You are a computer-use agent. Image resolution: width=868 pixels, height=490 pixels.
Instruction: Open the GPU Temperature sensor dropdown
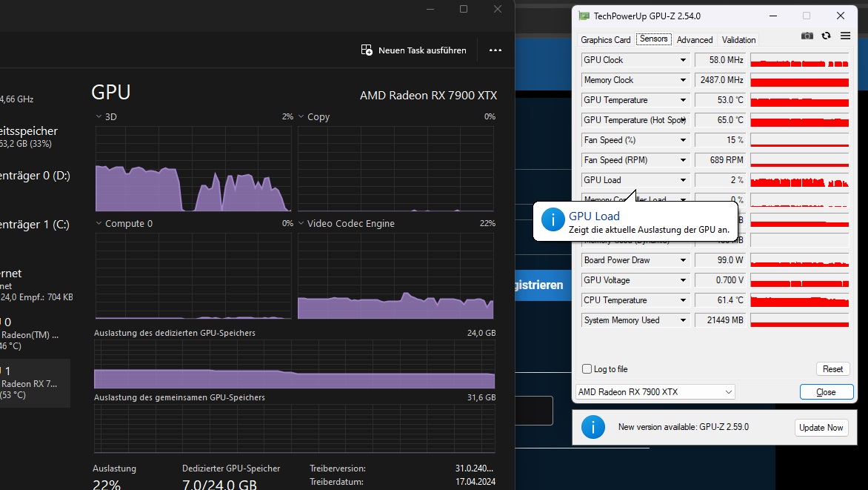click(683, 100)
